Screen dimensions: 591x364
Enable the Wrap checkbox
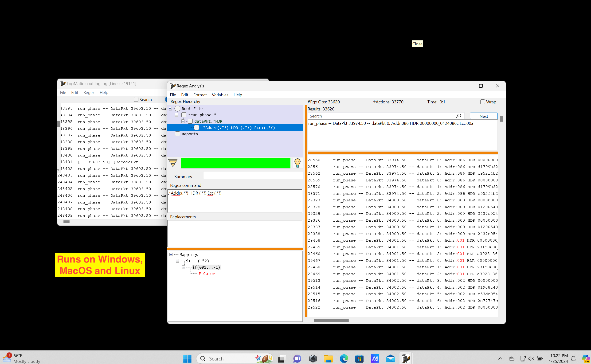[482, 102]
